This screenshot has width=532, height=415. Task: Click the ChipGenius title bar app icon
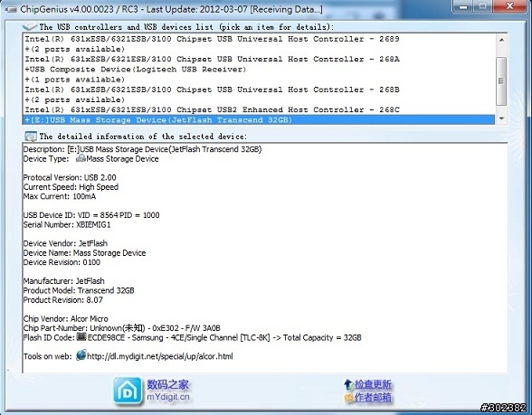11,9
